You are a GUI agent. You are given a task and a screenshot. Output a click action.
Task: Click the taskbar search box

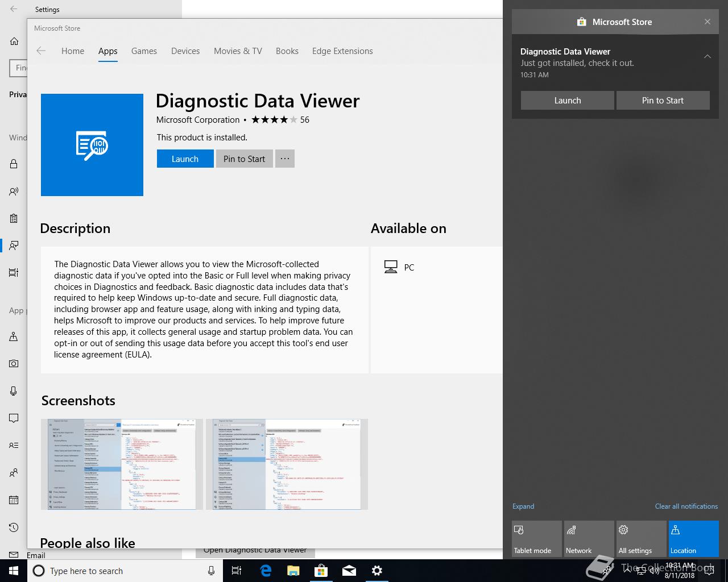pos(124,571)
